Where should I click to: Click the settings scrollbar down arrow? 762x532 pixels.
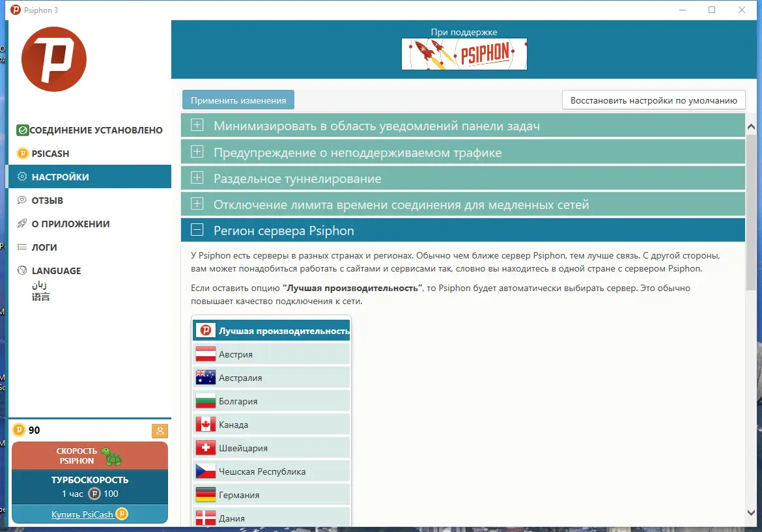click(x=751, y=512)
